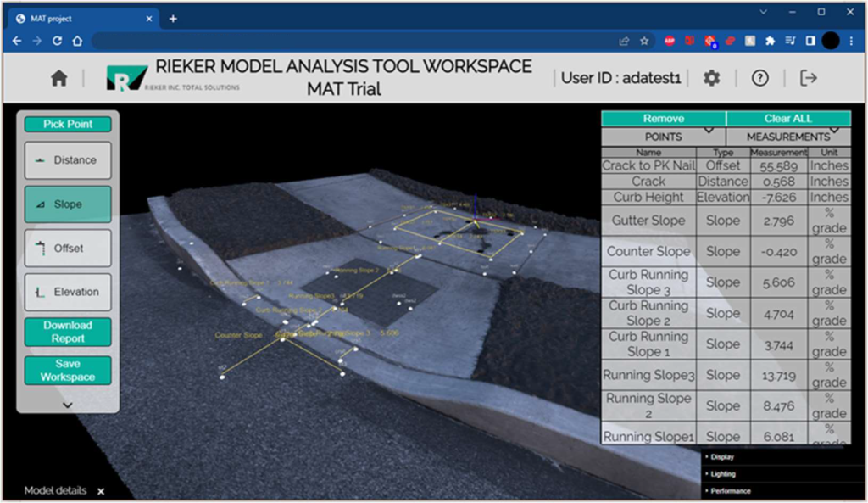
Task: Click the Pick Point button
Action: pyautogui.click(x=68, y=124)
